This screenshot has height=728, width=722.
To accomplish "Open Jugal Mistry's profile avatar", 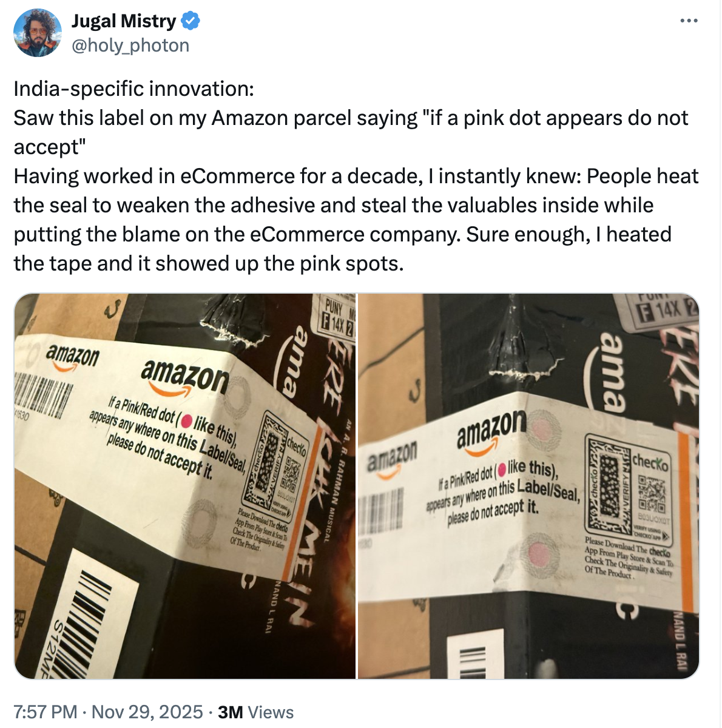I will point(38,33).
